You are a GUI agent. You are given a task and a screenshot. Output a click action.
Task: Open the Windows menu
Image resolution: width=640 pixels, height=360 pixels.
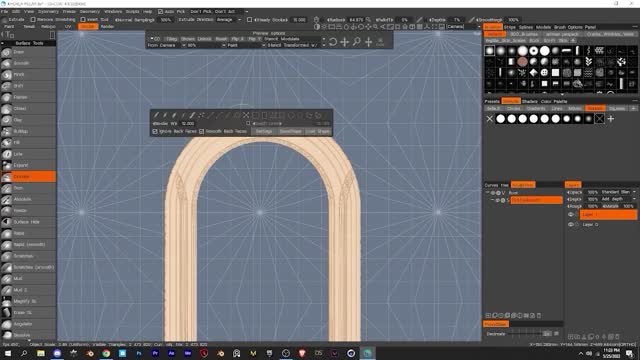click(113, 11)
